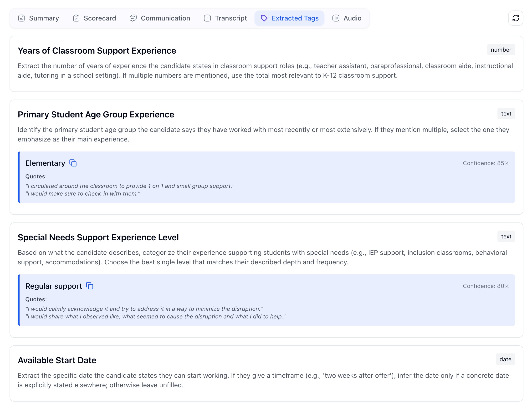Switch to the Summary tab
Screen dimensions: 532x413
point(44,18)
